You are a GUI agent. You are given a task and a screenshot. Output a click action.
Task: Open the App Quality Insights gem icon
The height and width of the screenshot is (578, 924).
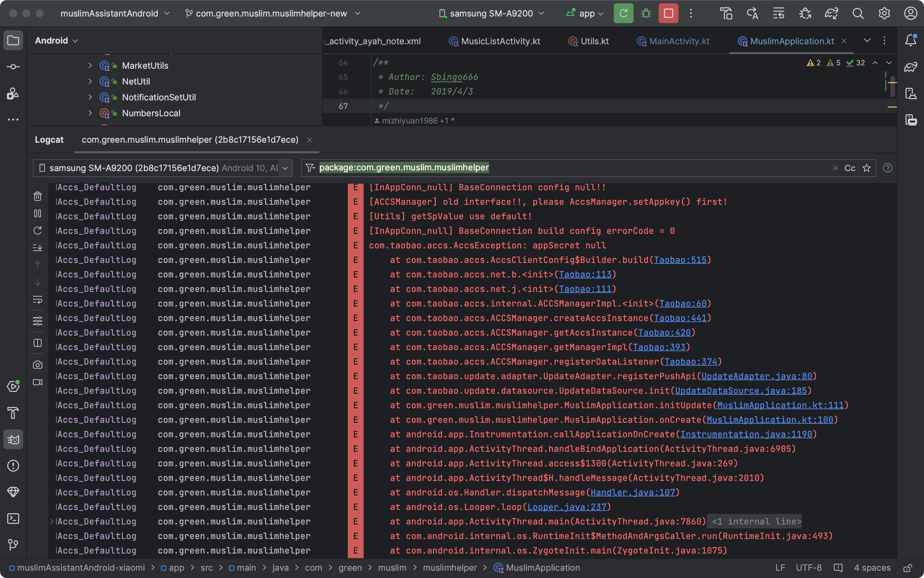pos(13,492)
